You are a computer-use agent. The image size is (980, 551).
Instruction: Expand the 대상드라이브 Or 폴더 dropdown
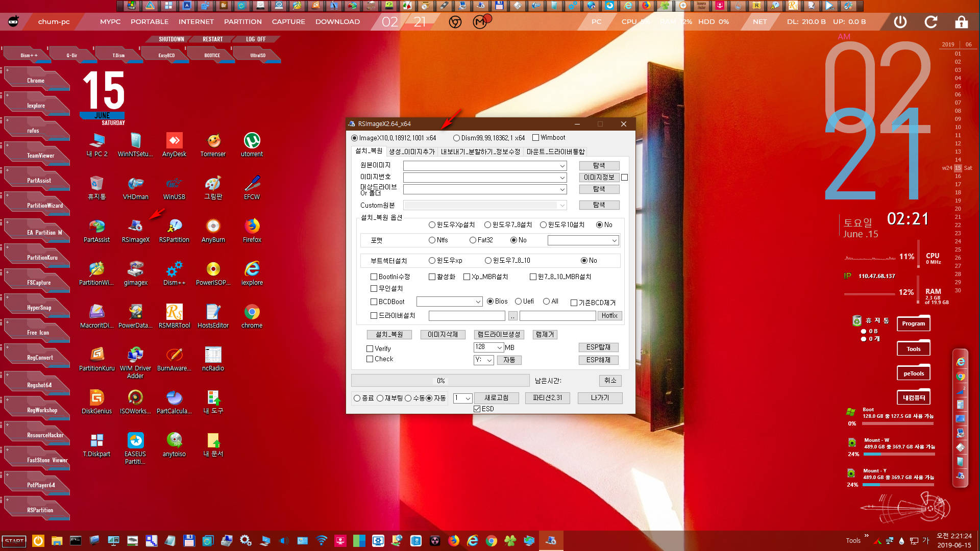(562, 189)
